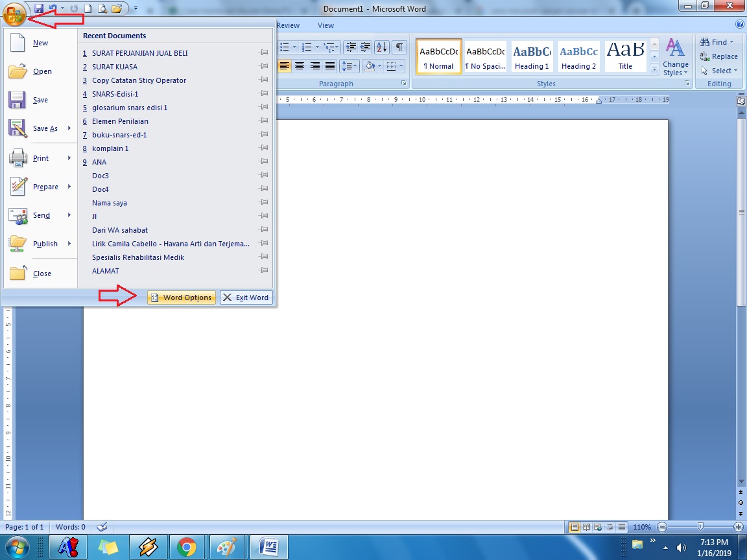Click the Find button in Editing group
Image resolution: width=747 pixels, height=560 pixels.
pos(717,42)
